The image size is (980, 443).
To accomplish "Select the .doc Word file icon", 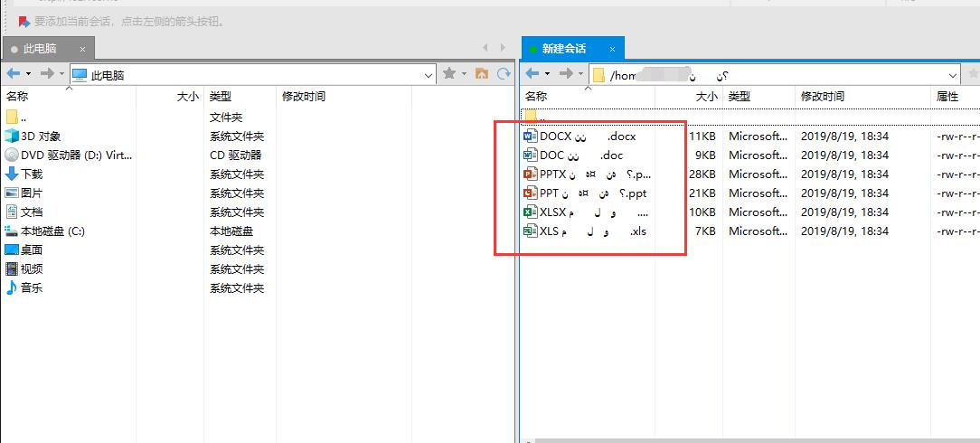I will point(530,155).
